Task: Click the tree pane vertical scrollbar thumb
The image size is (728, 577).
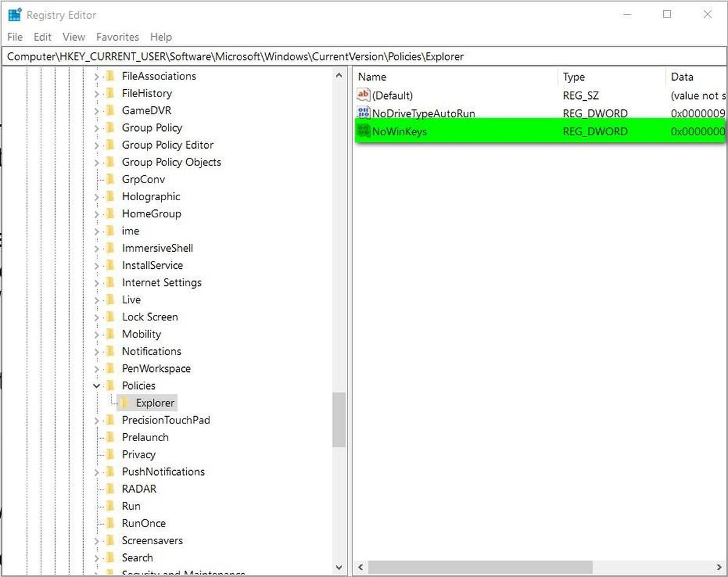Action: (339, 419)
